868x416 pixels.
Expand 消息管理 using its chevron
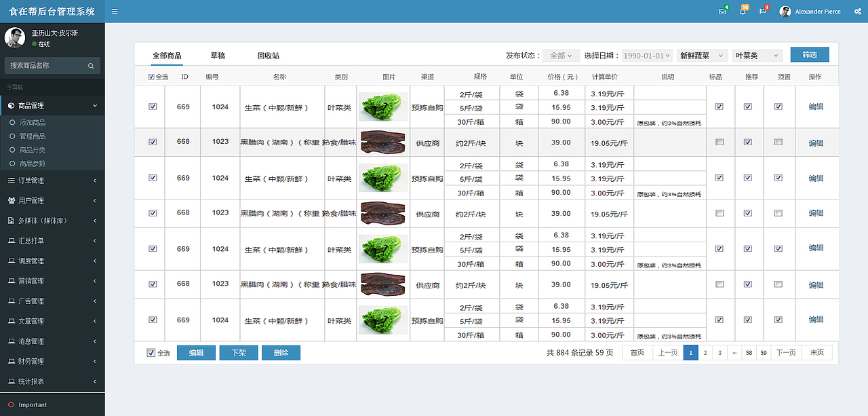[x=95, y=341]
